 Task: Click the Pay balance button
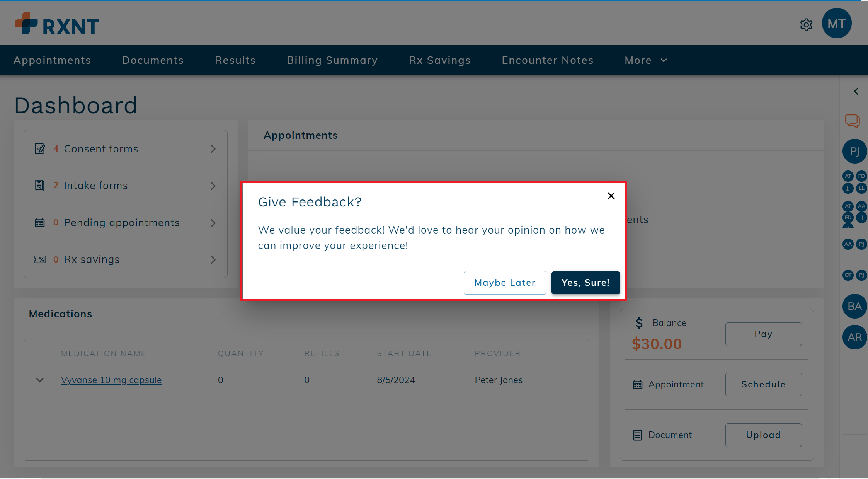(x=763, y=334)
